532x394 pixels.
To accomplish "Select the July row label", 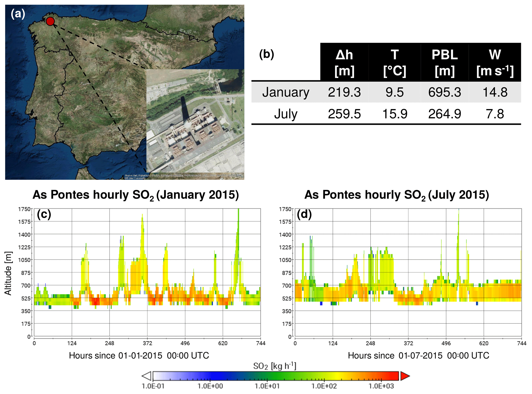I will tap(286, 114).
